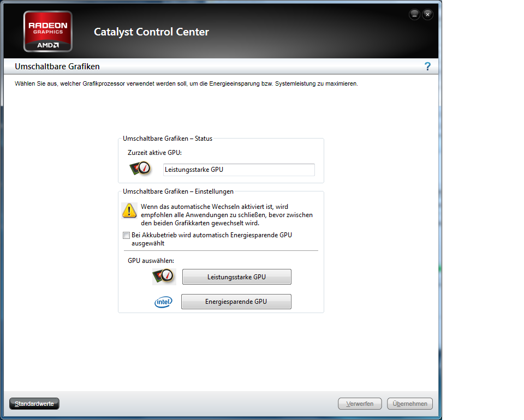Apply changes with Übernehmen
Viewport: 524px width, 420px height.
(x=410, y=404)
